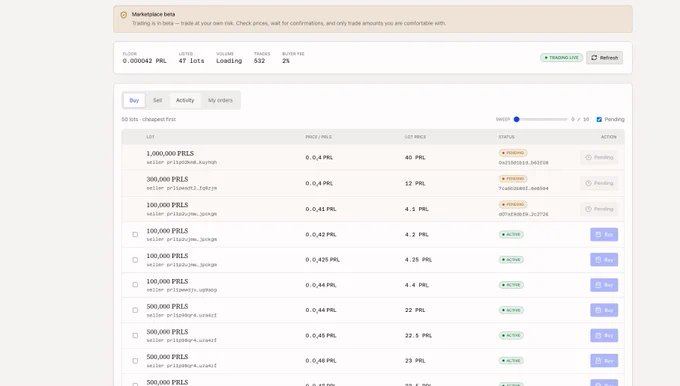
Task: Click the LOT column header
Action: click(150, 137)
